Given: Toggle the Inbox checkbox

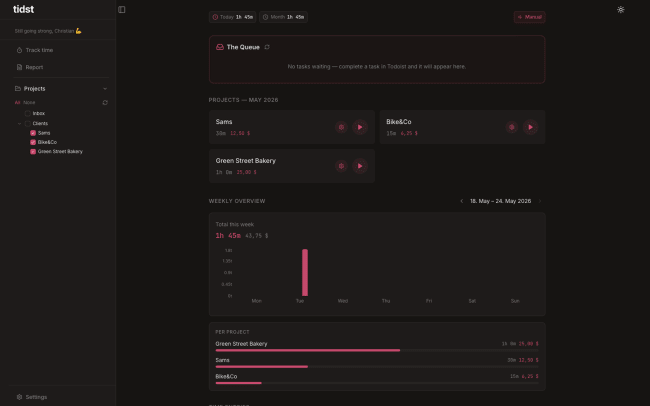Looking at the screenshot, I should click(27, 113).
